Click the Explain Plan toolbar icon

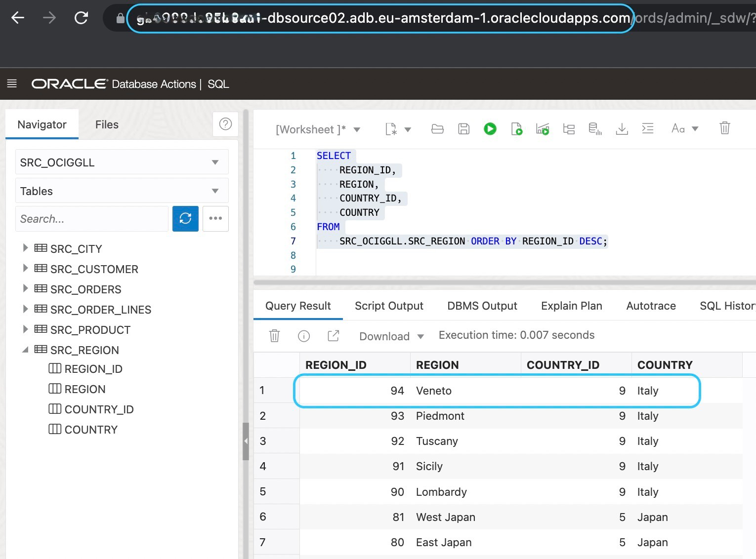[x=569, y=129]
